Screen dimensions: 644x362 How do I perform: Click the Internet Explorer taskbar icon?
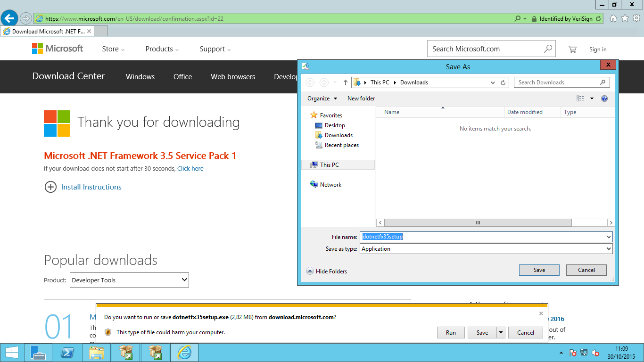coord(184,353)
